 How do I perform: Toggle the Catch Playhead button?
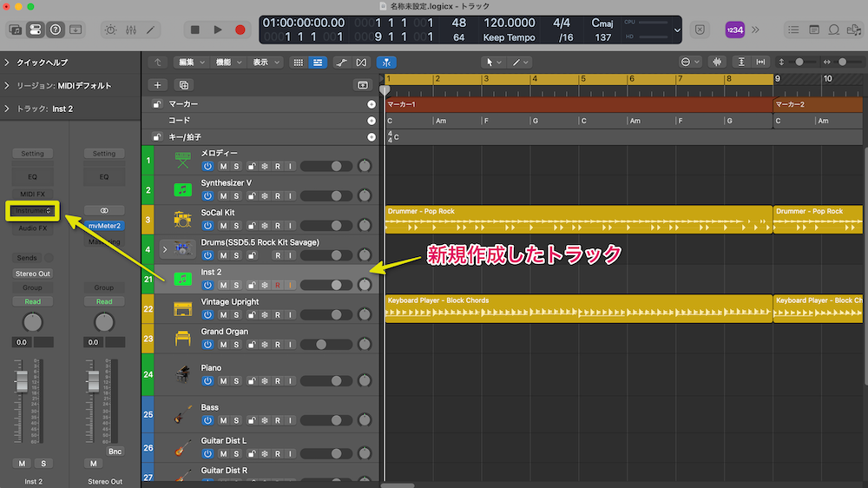click(386, 62)
